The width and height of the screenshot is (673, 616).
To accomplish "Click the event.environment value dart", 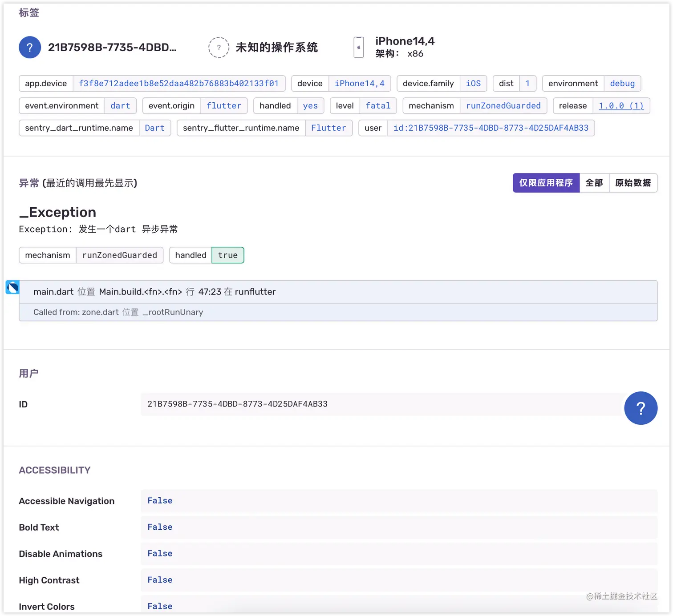I will point(120,106).
